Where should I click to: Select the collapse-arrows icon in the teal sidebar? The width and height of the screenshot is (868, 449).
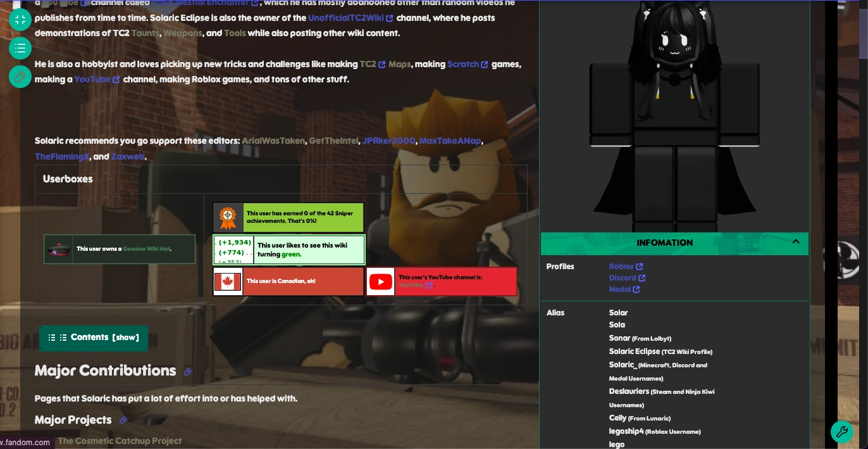point(20,20)
